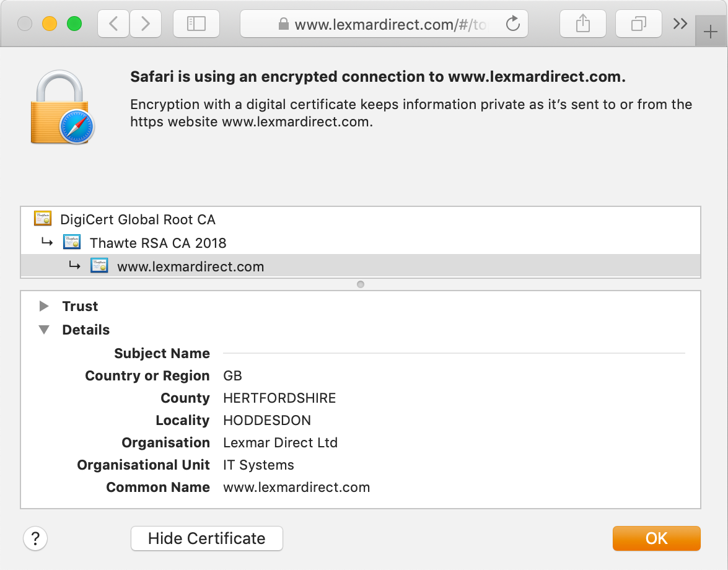
Task: Click County value HERTFORDSHIRE
Action: coord(279,398)
